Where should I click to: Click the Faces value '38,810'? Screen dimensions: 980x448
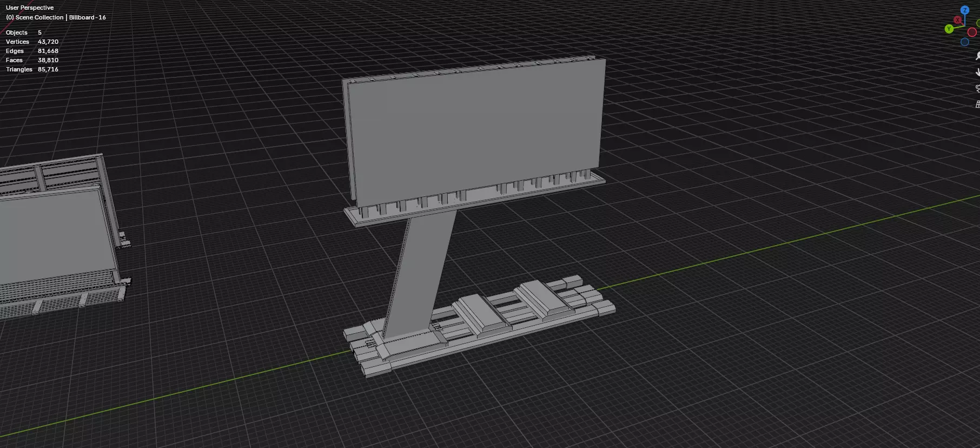click(x=48, y=60)
